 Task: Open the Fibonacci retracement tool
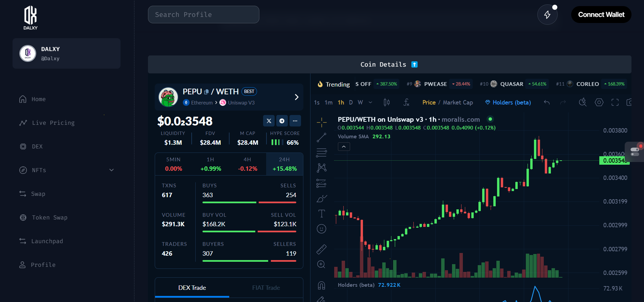click(x=321, y=153)
